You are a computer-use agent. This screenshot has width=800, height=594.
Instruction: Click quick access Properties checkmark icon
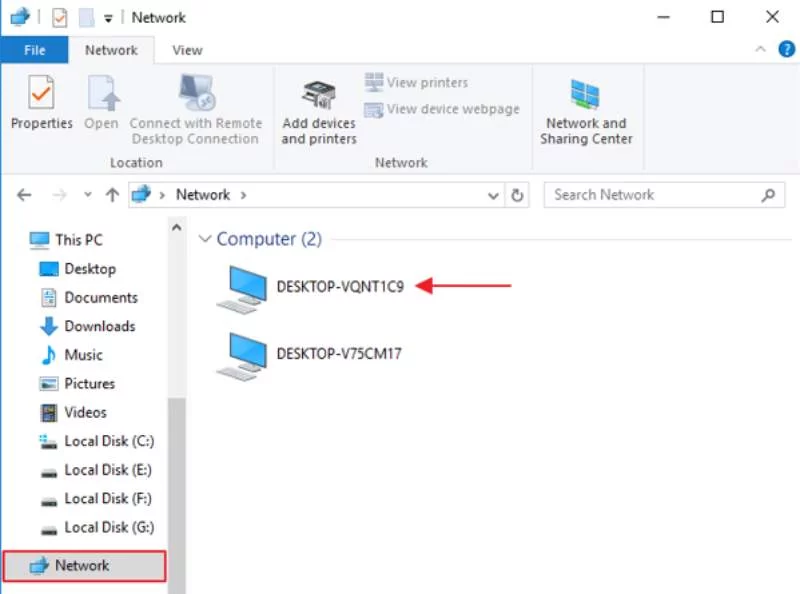[60, 18]
